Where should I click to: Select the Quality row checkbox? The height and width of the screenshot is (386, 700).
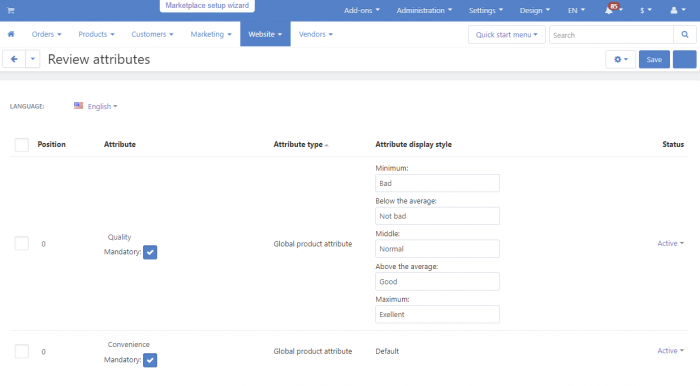coord(21,244)
